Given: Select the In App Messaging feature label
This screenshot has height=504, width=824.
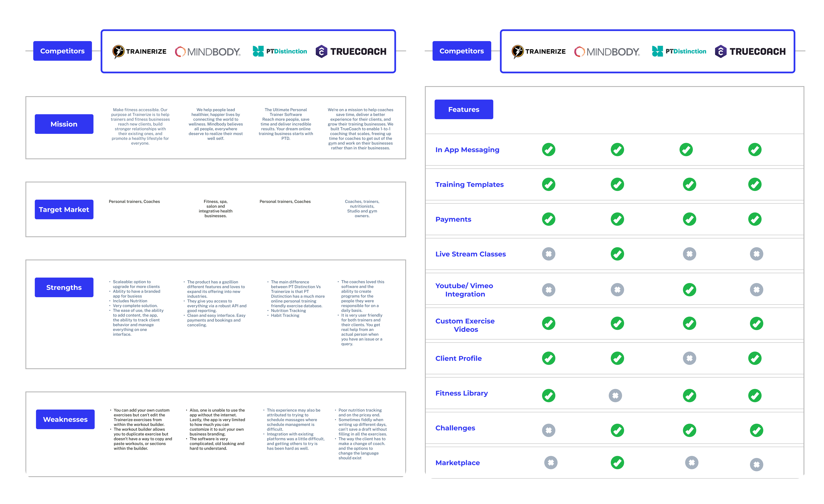Looking at the screenshot, I should pos(467,150).
